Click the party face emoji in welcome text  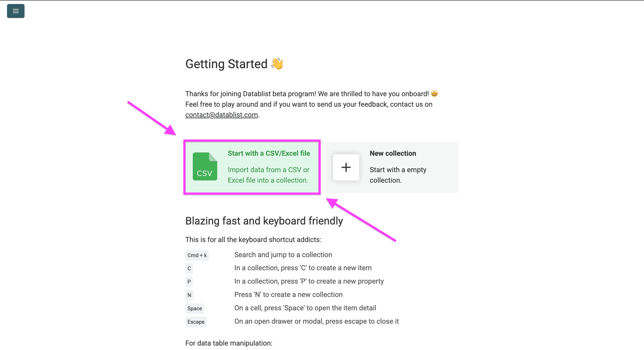[x=434, y=94]
